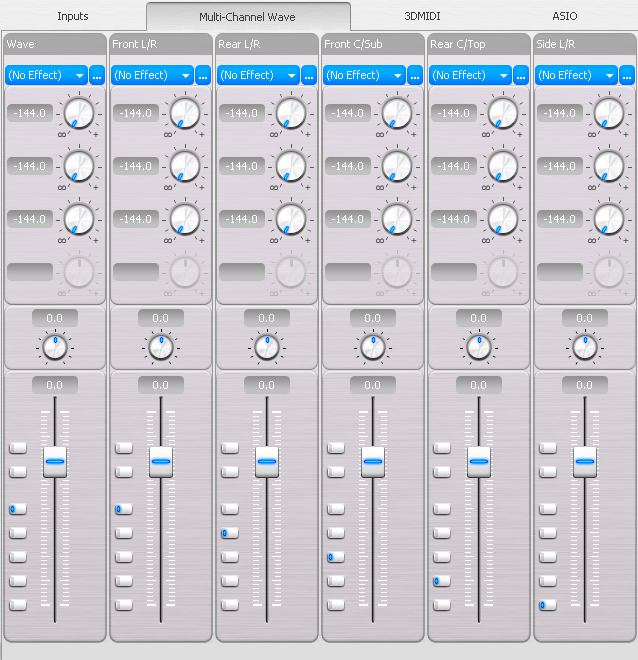638x660 pixels.
Task: Toggle the topmost small button beside Rear L/R fader
Action: click(x=229, y=448)
